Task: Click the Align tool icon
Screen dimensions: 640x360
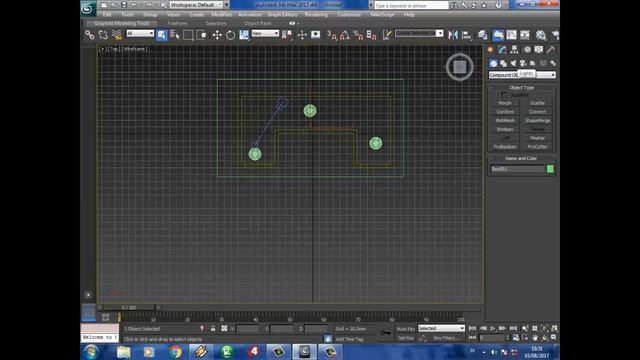Action: 467,35
